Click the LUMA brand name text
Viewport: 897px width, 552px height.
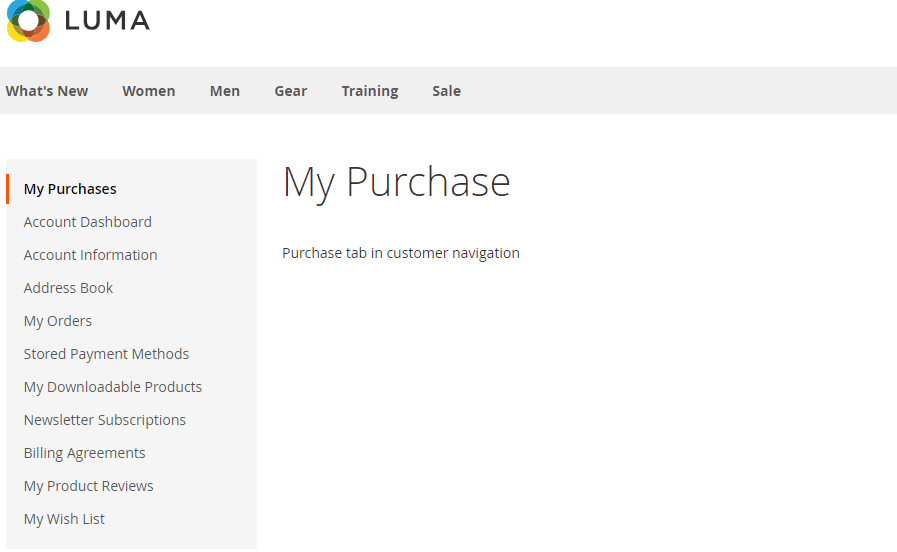click(107, 20)
